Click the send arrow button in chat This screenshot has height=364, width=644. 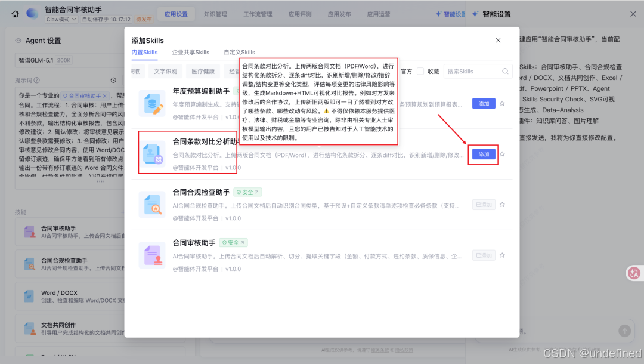624,331
